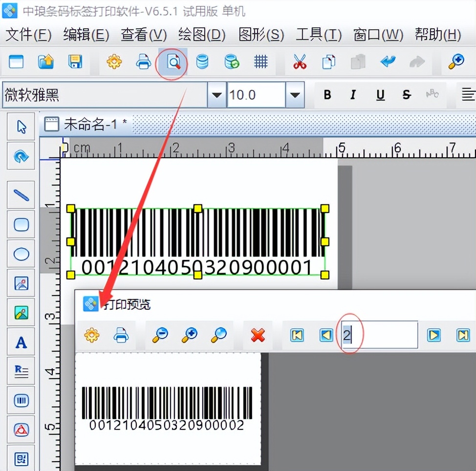Zoom in using main toolbar magnifier
Screen dimensions: 476x471
tap(456, 62)
